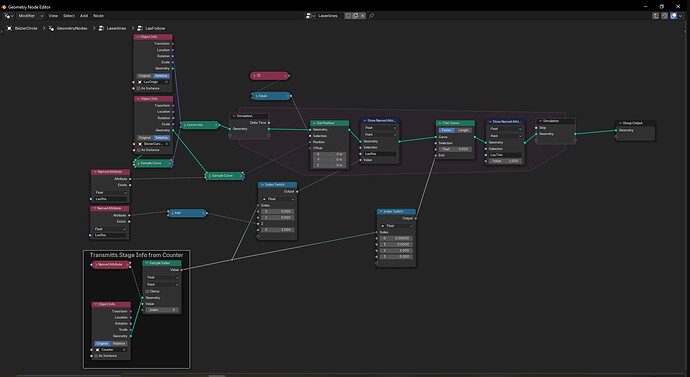Click the Counter object picker field

coord(109,350)
